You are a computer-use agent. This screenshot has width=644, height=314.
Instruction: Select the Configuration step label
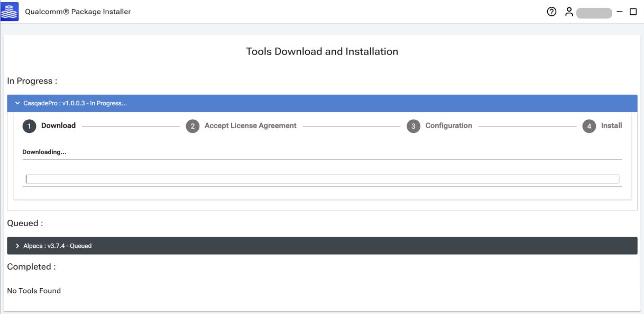448,126
